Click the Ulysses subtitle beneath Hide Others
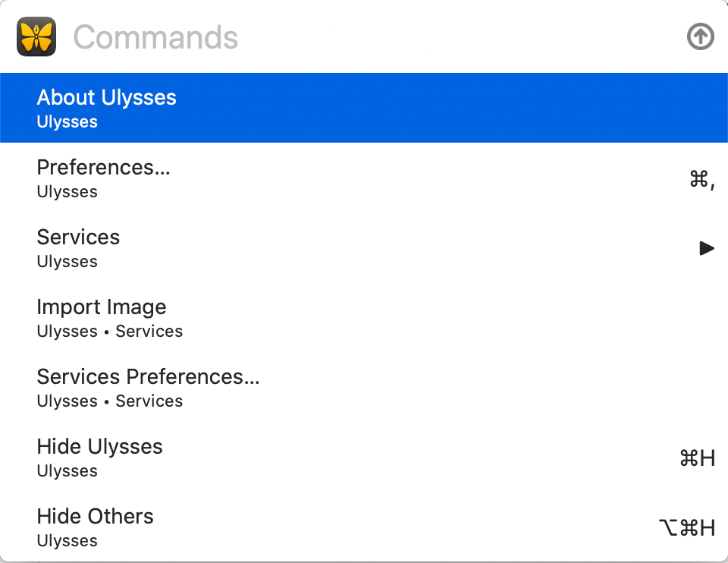 tap(67, 540)
